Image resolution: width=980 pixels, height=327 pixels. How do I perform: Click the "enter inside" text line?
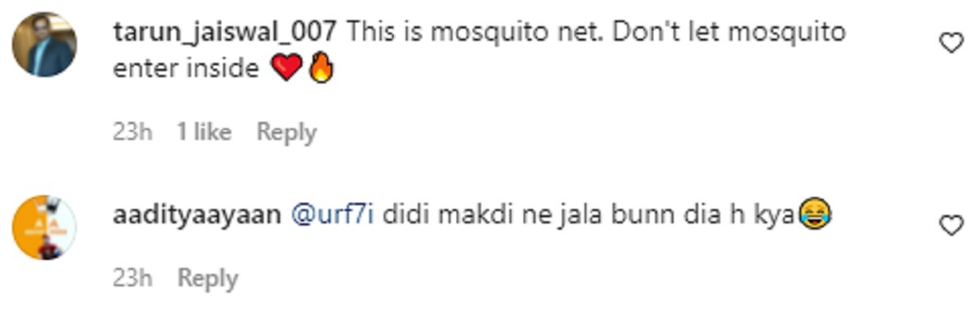[x=187, y=70]
